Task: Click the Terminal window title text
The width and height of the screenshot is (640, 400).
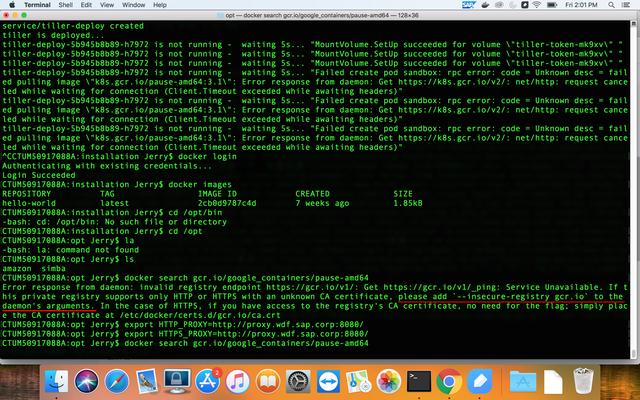Action: point(322,16)
